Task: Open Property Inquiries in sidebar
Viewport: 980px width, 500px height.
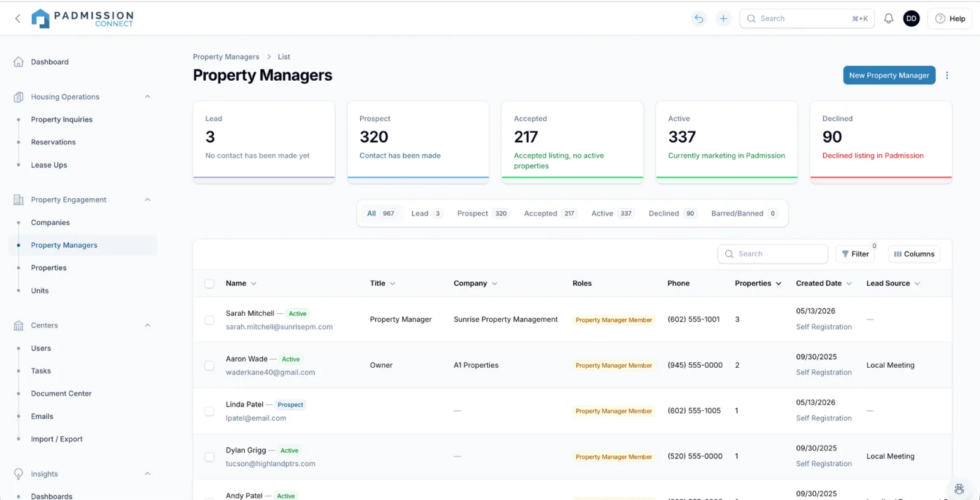Action: click(62, 119)
